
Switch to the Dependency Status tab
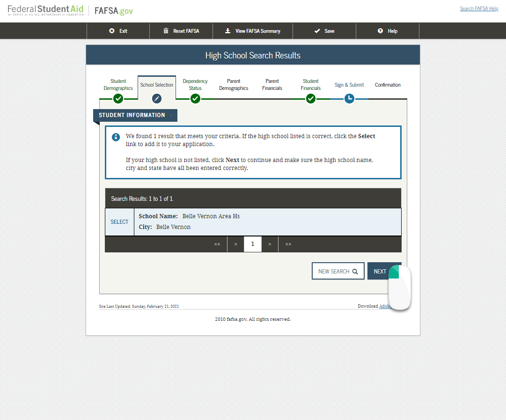coord(195,85)
